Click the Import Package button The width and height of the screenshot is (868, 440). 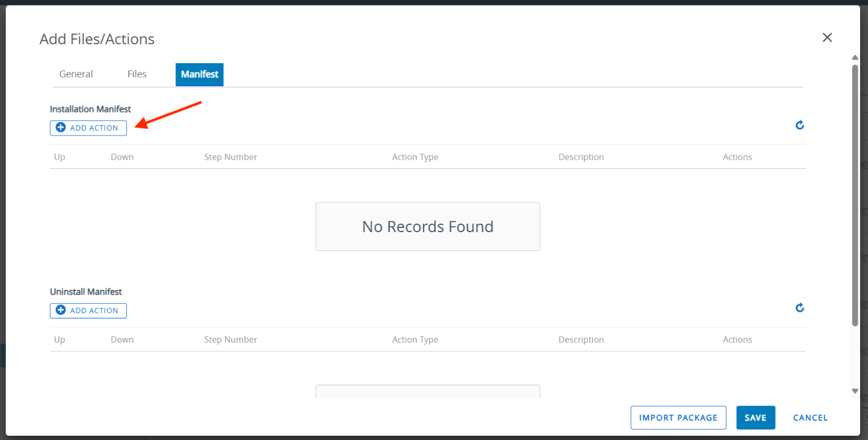[x=678, y=418]
